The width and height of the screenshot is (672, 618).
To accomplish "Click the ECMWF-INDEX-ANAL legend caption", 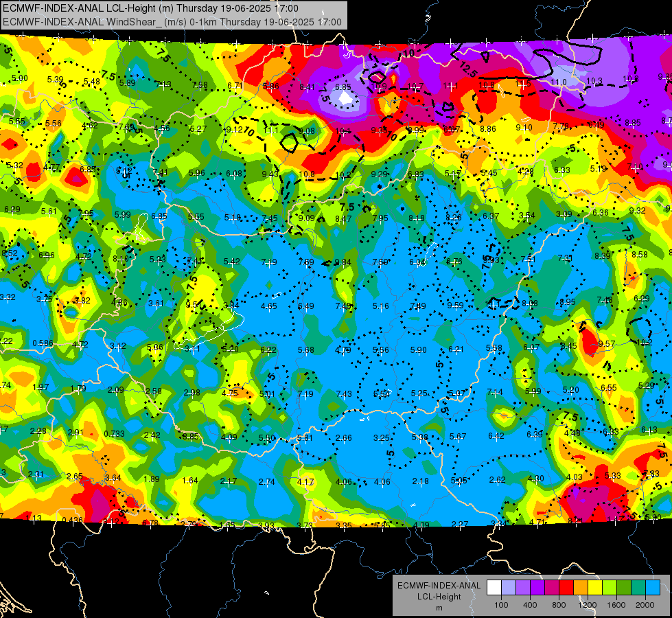I will click(439, 586).
